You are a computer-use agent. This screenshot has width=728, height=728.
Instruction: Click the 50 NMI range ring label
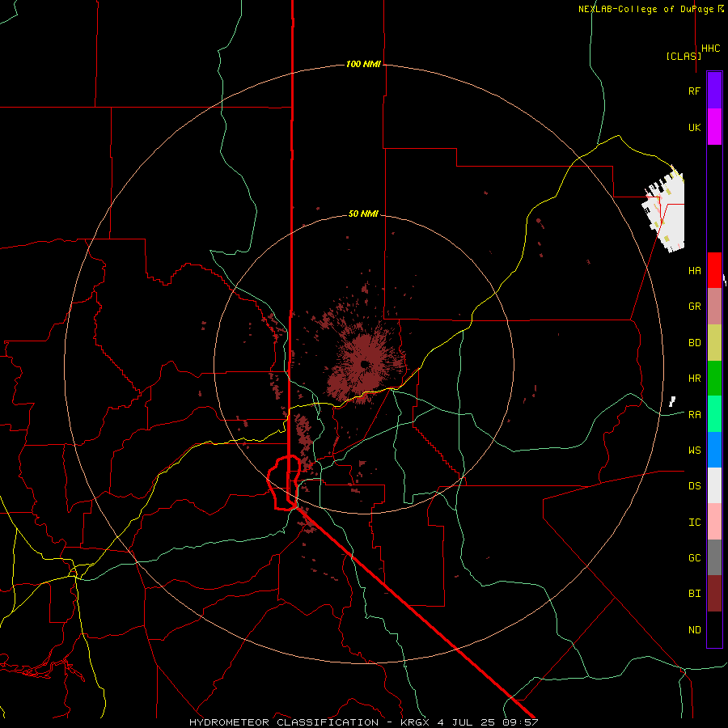363,214
